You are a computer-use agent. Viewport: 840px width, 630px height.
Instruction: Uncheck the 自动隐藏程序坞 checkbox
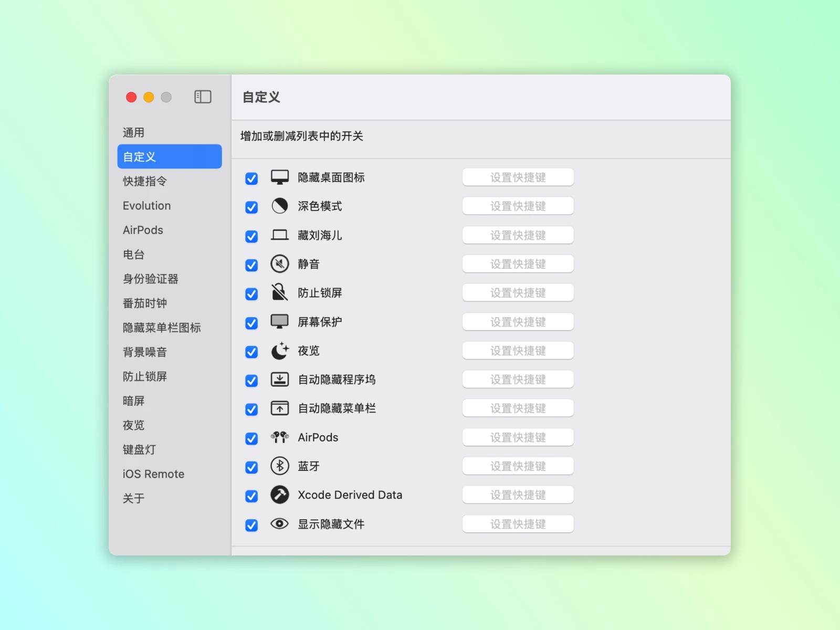(251, 381)
